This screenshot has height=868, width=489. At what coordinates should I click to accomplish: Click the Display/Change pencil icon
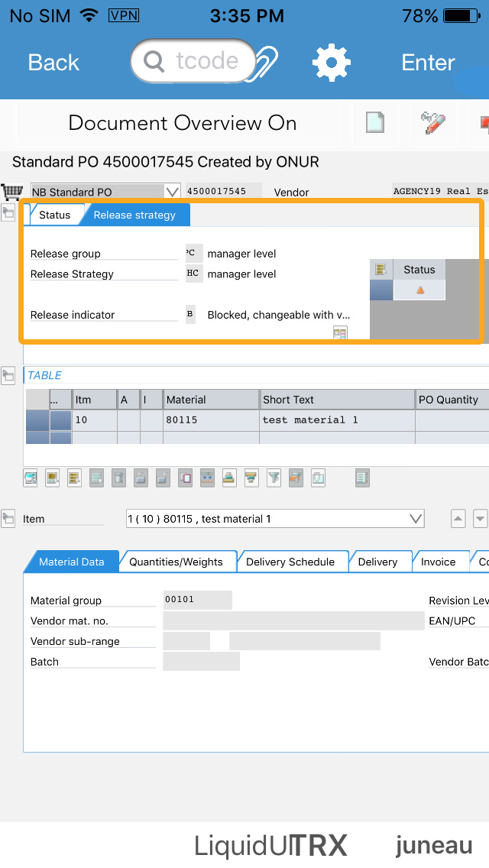click(433, 123)
